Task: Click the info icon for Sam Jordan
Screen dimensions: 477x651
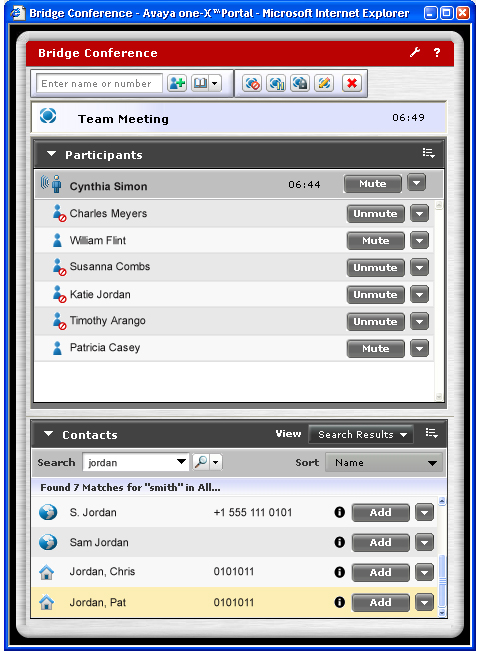Action: pyautogui.click(x=340, y=542)
